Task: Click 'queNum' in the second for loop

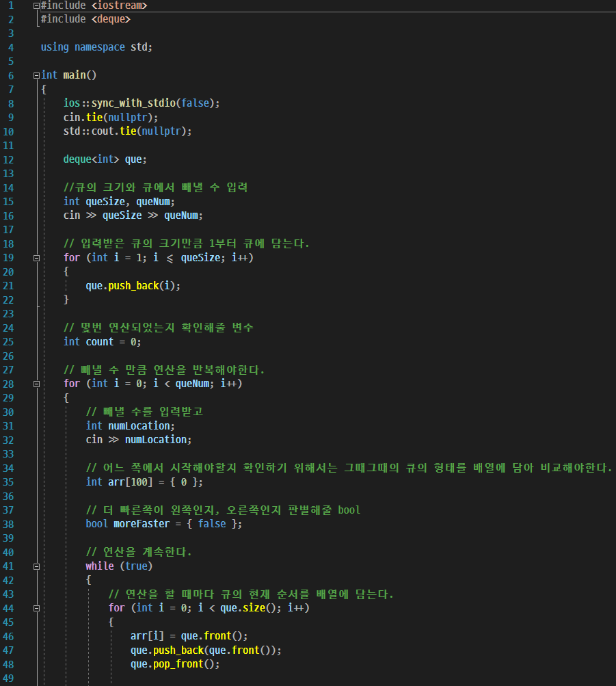Action: [x=192, y=384]
